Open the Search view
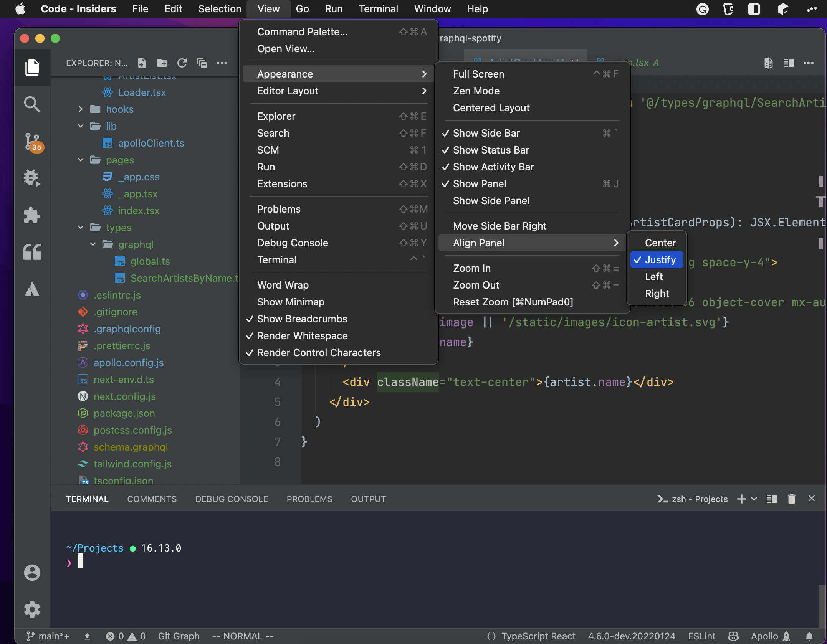 coord(32,104)
